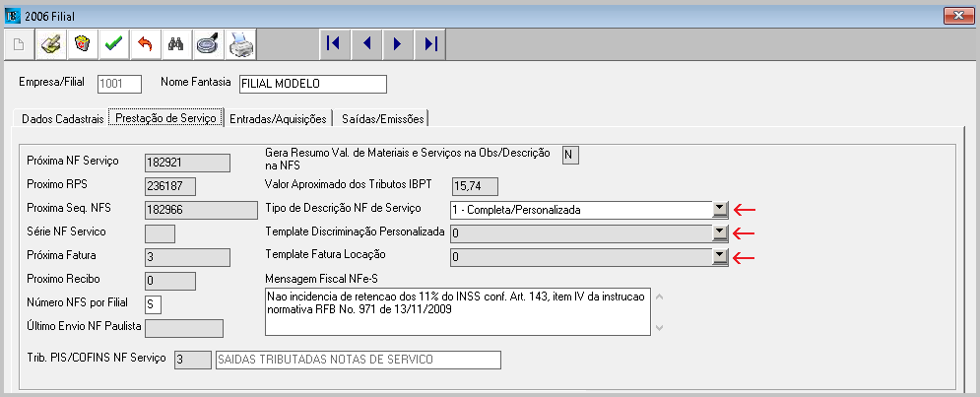
Task: Undo changes with the red arrow icon
Action: coord(145,43)
